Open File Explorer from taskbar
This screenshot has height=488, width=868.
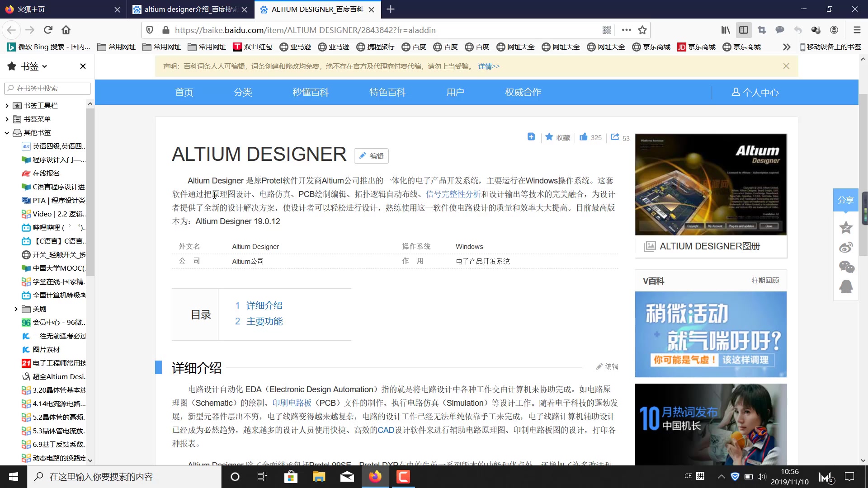click(x=319, y=477)
